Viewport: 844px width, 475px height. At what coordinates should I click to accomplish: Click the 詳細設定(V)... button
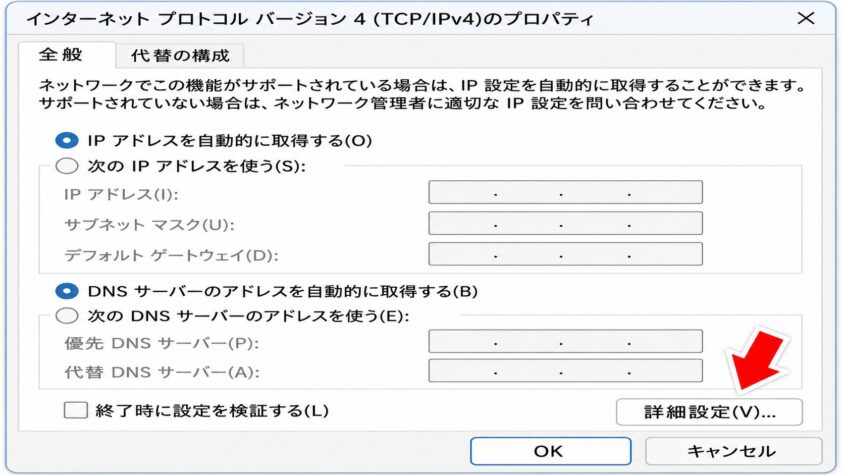[709, 412]
